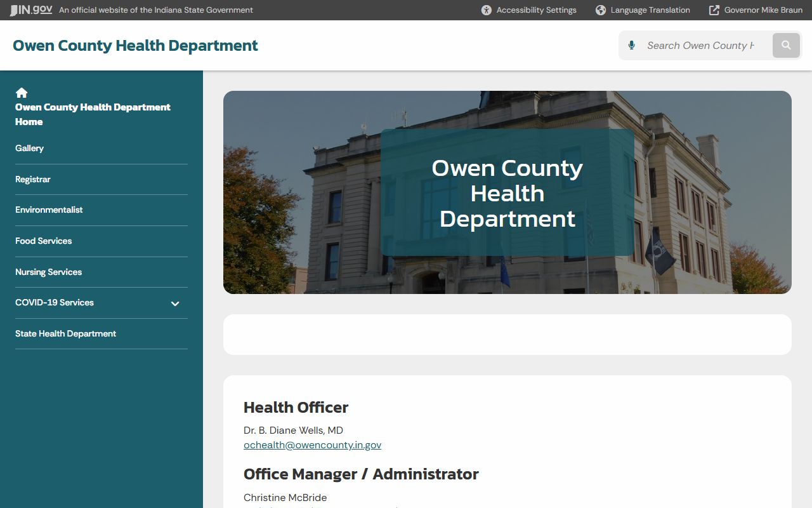Visit Governor Mike Braun link
The height and width of the screenshot is (508, 812).
[x=756, y=10]
